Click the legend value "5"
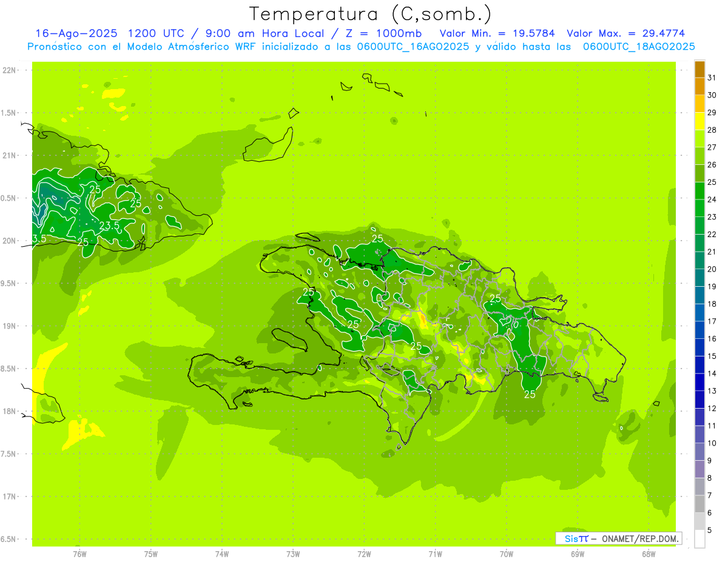This screenshot has height=562, width=728. (x=710, y=530)
